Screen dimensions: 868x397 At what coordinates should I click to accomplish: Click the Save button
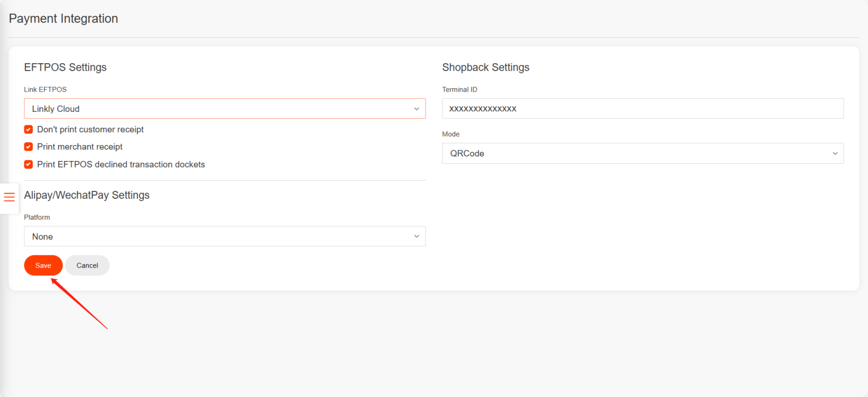tap(44, 265)
